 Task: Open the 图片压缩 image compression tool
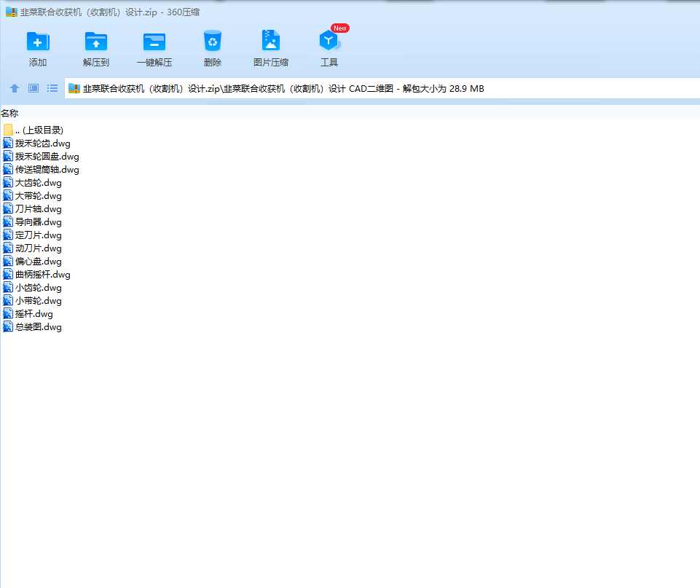(x=271, y=48)
